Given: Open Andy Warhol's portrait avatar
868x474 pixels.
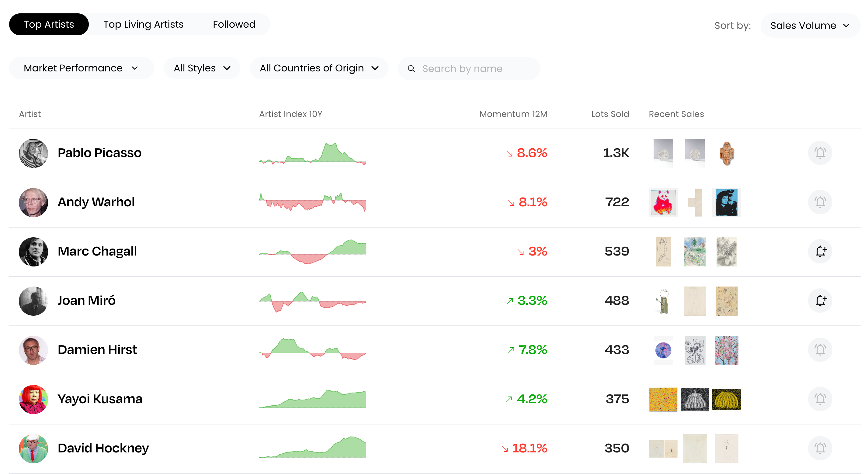Looking at the screenshot, I should pos(33,202).
